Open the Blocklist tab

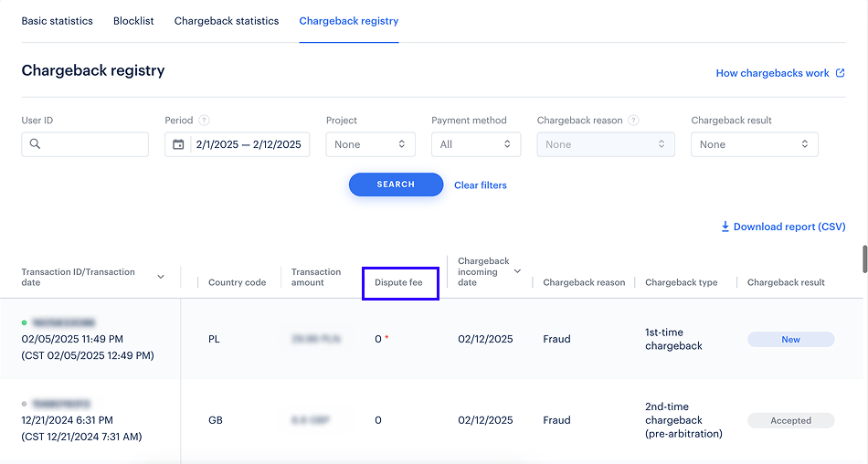pyautogui.click(x=133, y=21)
